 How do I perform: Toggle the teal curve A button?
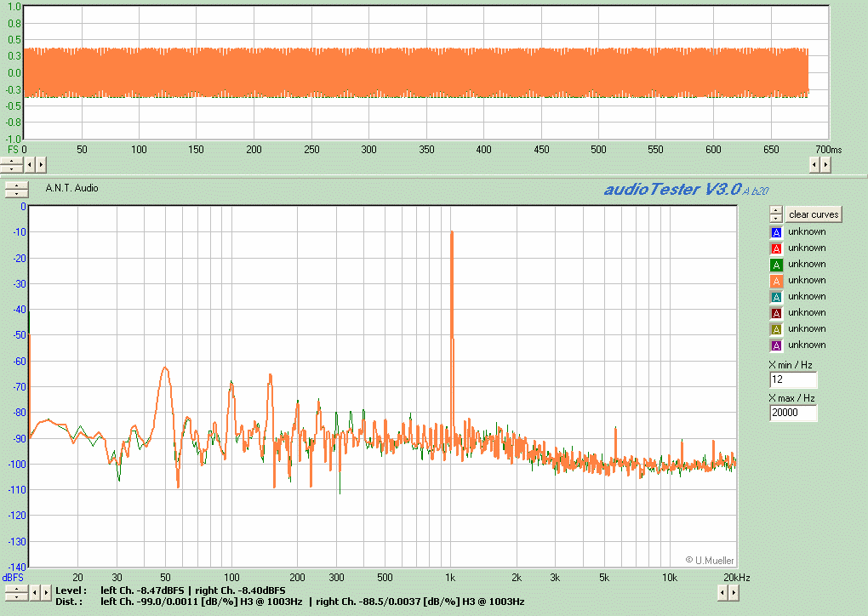point(775,297)
